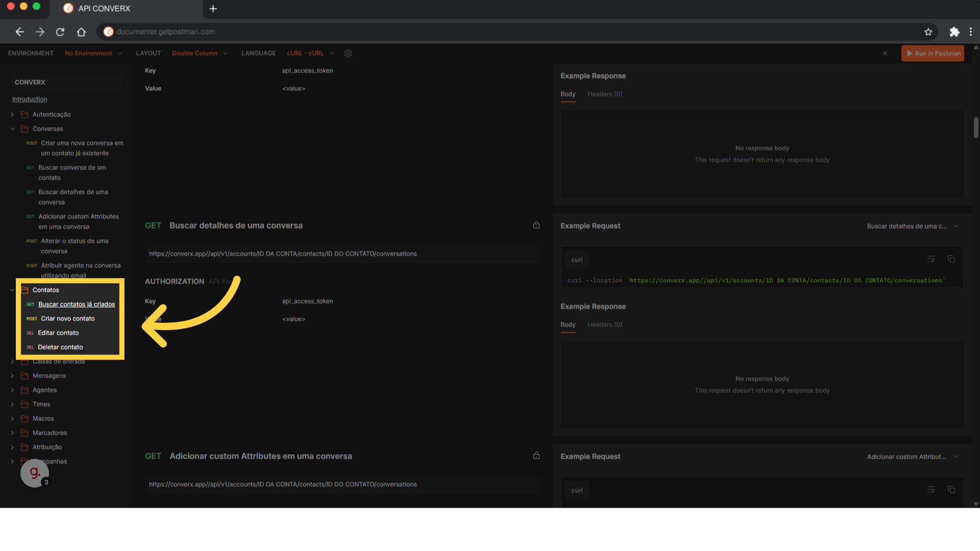Open the Introduction link
Screen dimensions: 980x551
pyautogui.click(x=30, y=99)
